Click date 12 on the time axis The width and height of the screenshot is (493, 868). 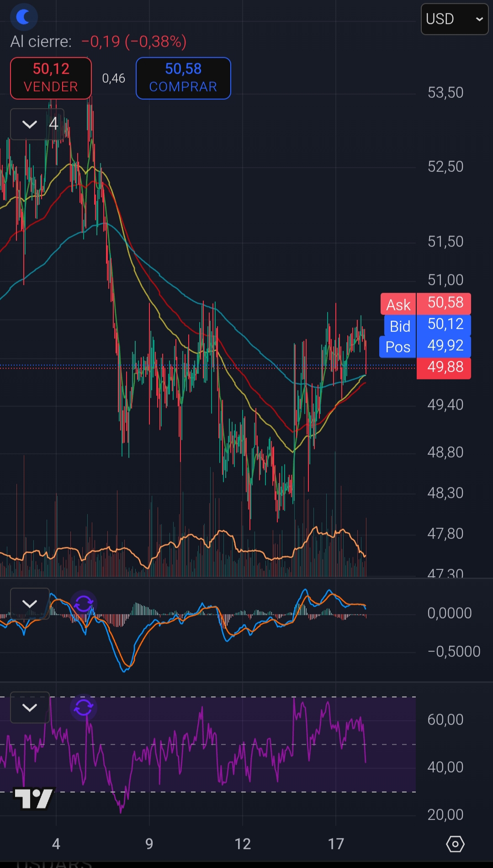(x=243, y=844)
